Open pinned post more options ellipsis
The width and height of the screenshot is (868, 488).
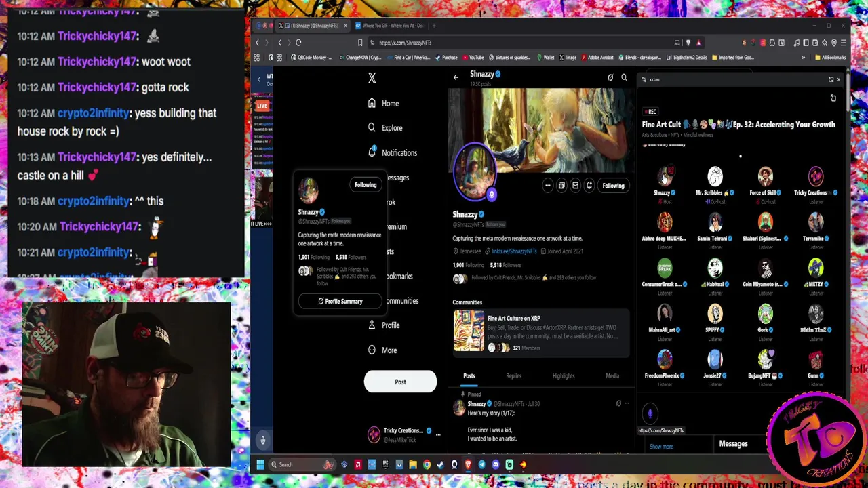pyautogui.click(x=627, y=404)
